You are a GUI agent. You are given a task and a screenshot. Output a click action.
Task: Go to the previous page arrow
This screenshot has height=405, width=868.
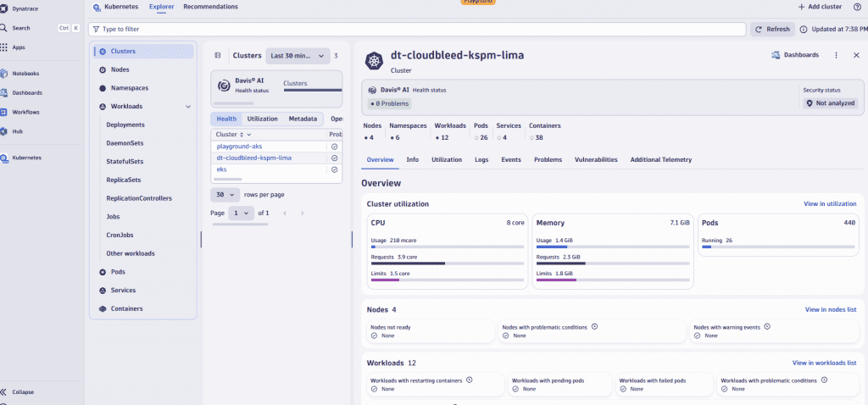[285, 213]
